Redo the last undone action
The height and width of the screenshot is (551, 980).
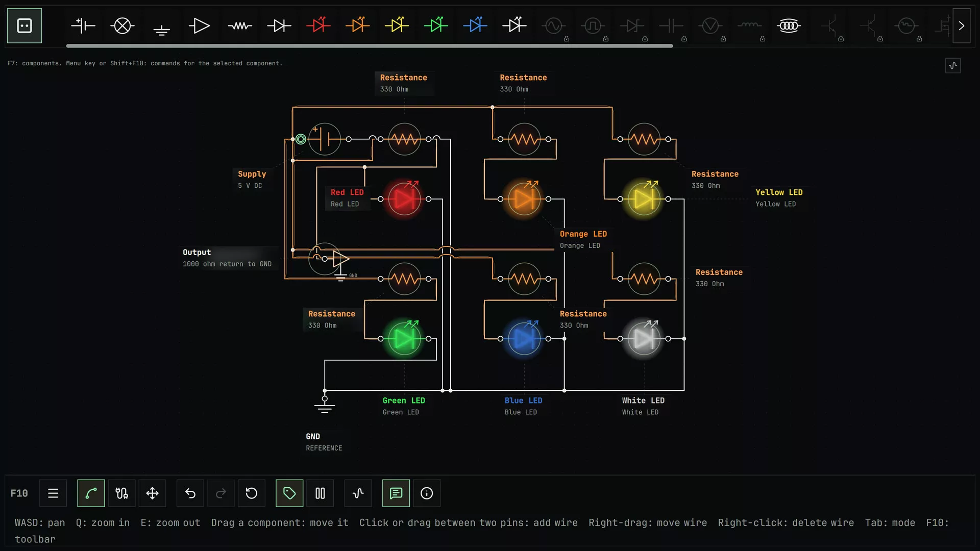221,493
